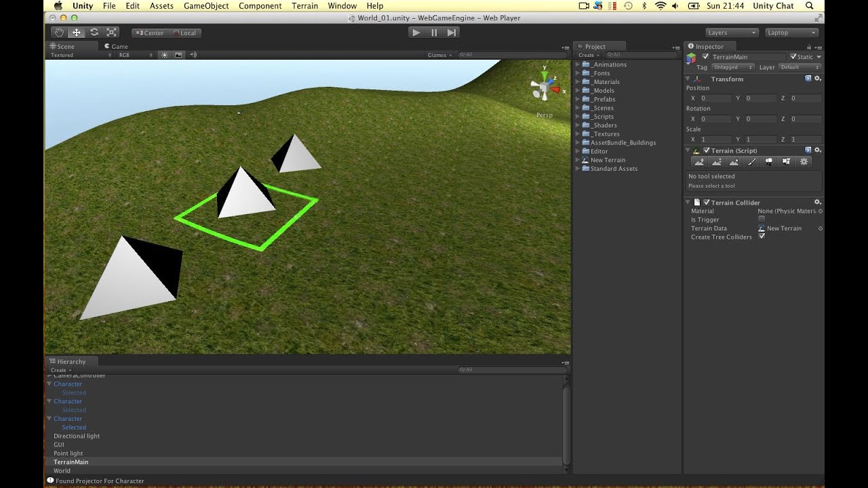The height and width of the screenshot is (488, 868).
Task: Open the Tag dropdown
Action: pyautogui.click(x=732, y=67)
